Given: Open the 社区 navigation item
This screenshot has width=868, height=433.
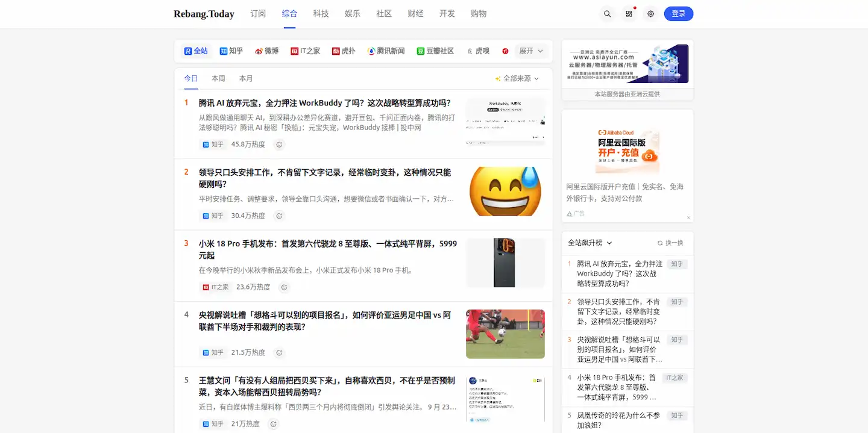Looking at the screenshot, I should [x=384, y=13].
